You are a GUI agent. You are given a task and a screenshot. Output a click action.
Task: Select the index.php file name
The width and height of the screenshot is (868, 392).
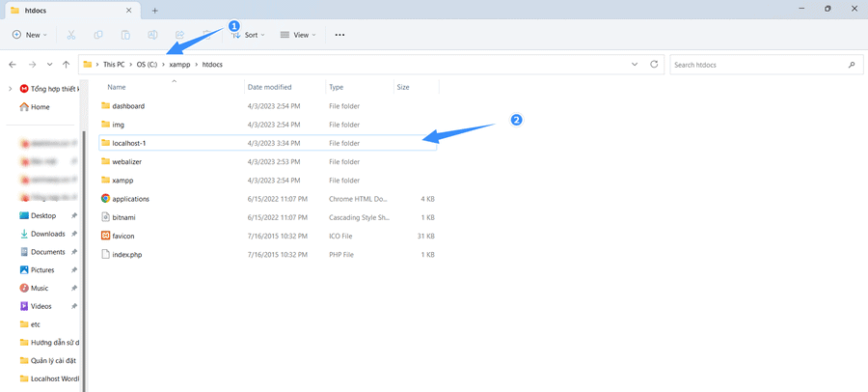point(127,255)
